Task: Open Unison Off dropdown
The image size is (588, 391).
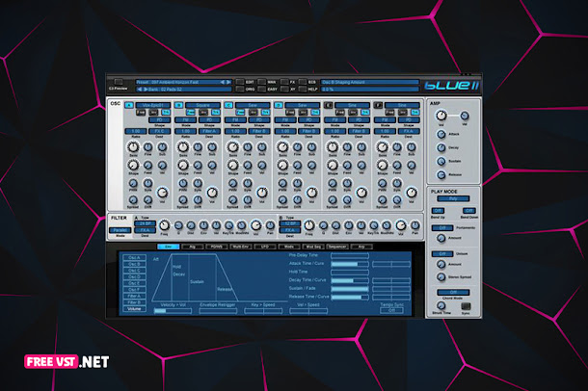Action: pyautogui.click(x=442, y=254)
